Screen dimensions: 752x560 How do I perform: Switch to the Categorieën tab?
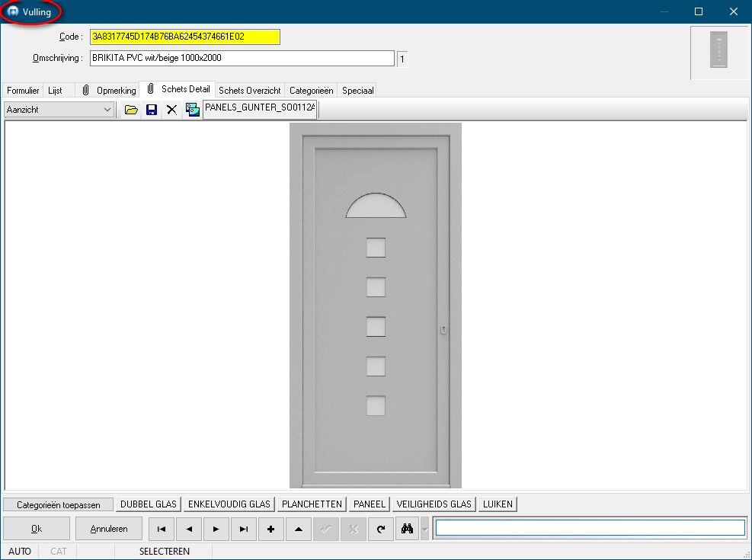[312, 90]
